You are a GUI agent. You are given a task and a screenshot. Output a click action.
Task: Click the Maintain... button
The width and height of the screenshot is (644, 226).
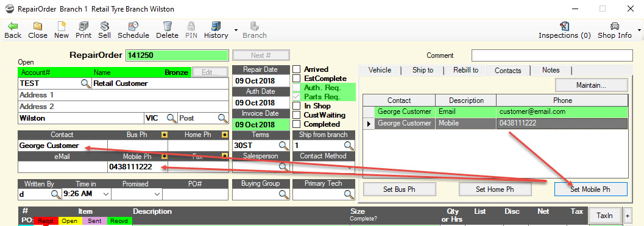pyautogui.click(x=592, y=85)
